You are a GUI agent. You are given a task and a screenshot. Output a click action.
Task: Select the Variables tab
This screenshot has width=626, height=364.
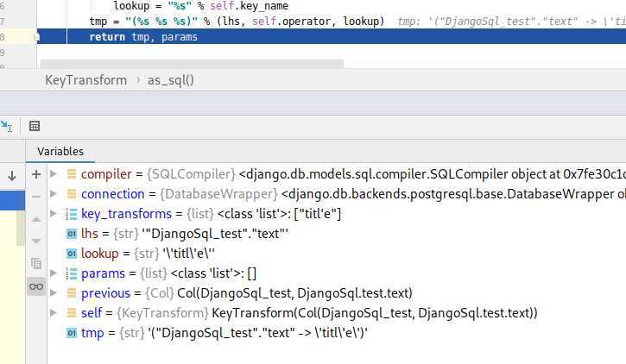60,151
